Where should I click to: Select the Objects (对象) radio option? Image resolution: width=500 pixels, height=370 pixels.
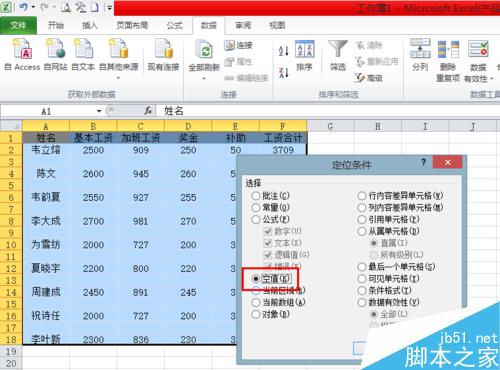coord(256,314)
